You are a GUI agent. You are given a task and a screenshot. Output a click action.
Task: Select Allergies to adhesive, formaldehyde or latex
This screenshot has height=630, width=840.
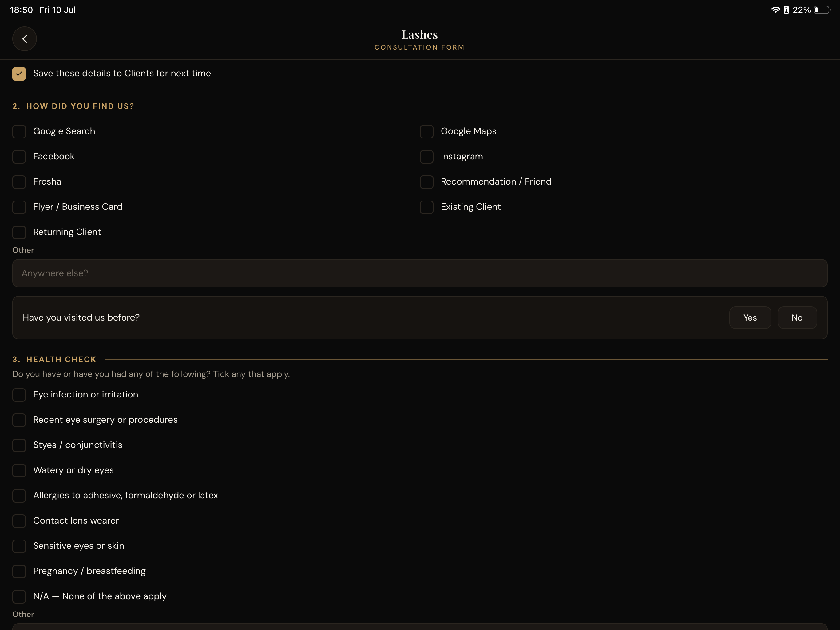click(x=19, y=496)
